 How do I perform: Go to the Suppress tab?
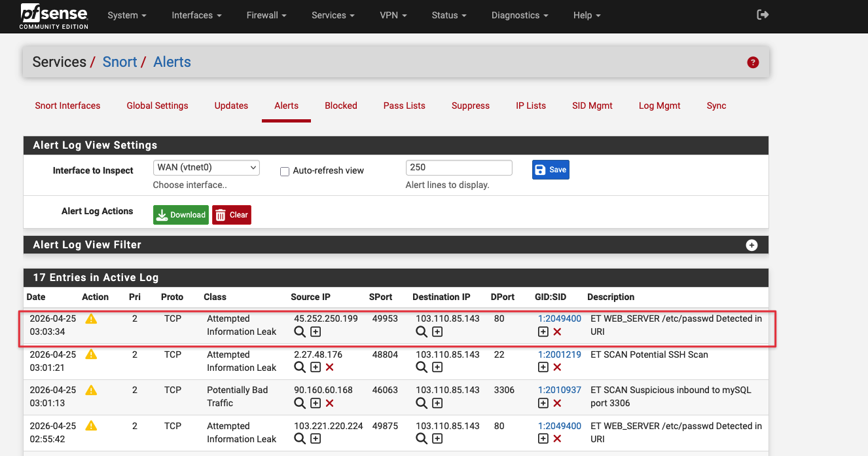(x=470, y=105)
